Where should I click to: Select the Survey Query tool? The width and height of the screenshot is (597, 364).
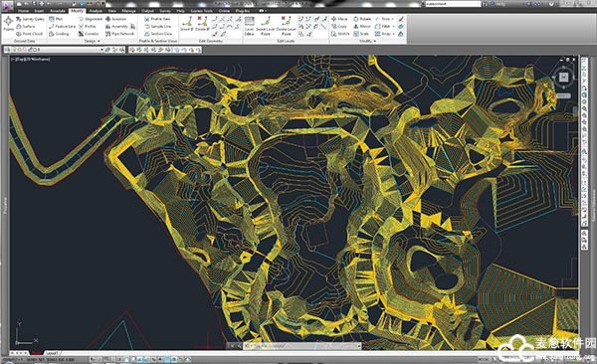coord(30,19)
